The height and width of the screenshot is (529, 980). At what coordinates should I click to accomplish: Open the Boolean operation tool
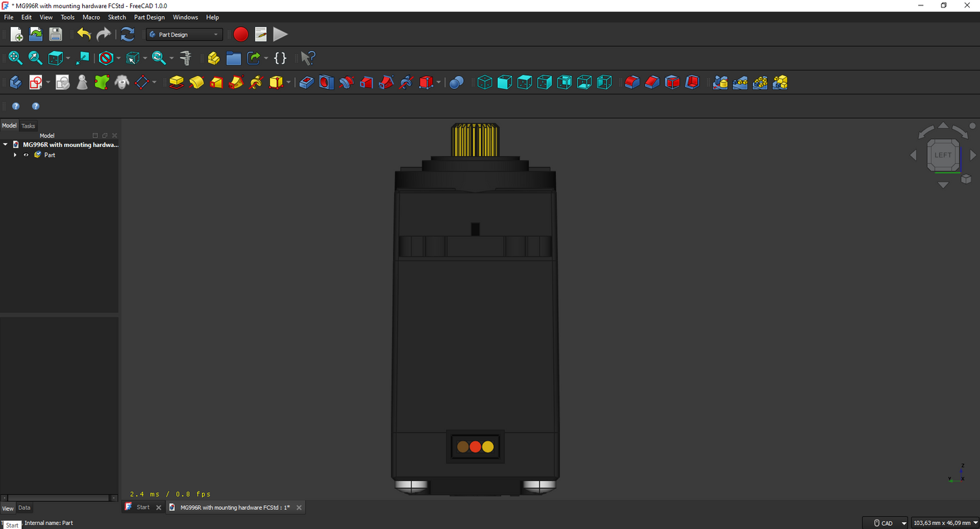click(456, 82)
